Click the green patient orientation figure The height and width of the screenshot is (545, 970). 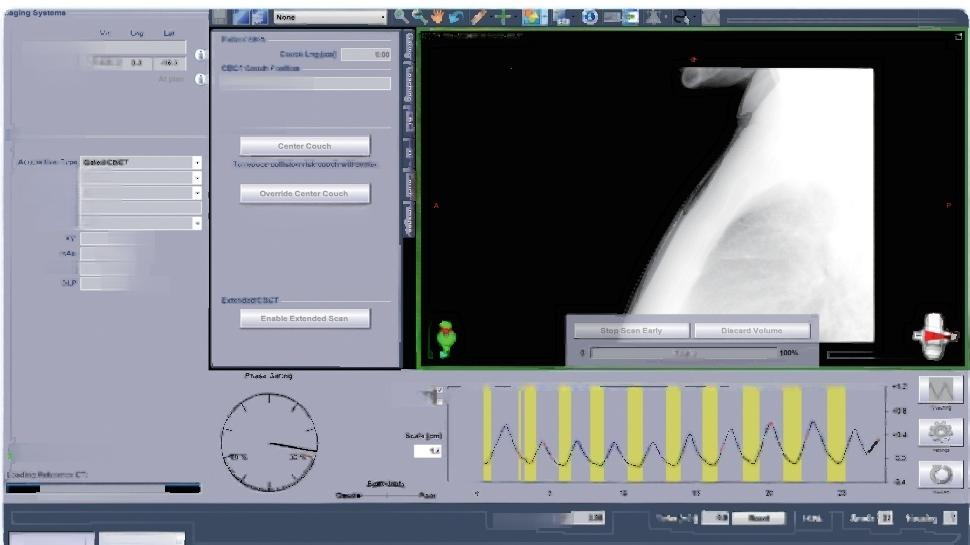pos(447,338)
